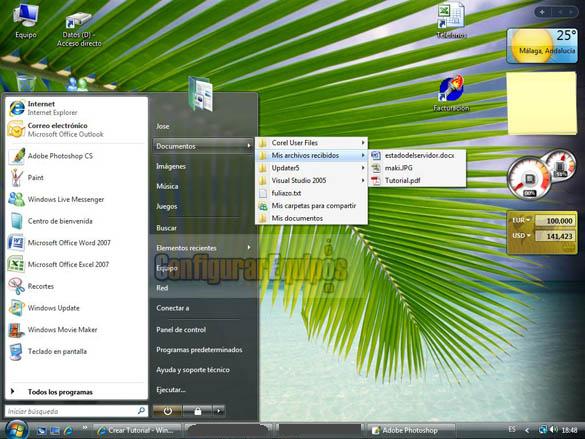Open maki.JPG file
This screenshot has width=585, height=439.
pos(417,168)
